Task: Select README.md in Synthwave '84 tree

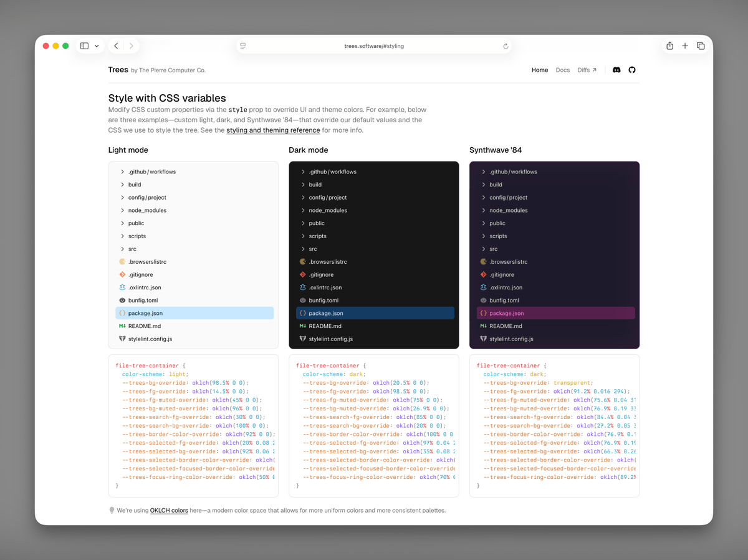Action: 556,326
